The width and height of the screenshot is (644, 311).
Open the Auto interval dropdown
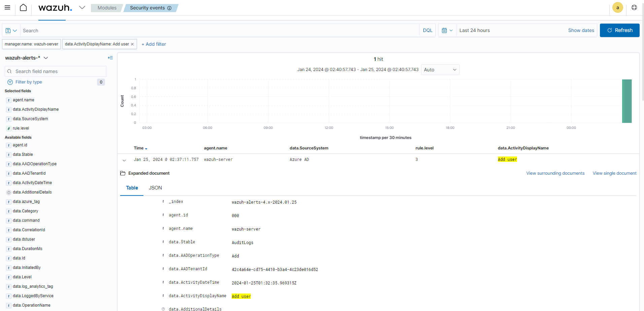tap(440, 70)
